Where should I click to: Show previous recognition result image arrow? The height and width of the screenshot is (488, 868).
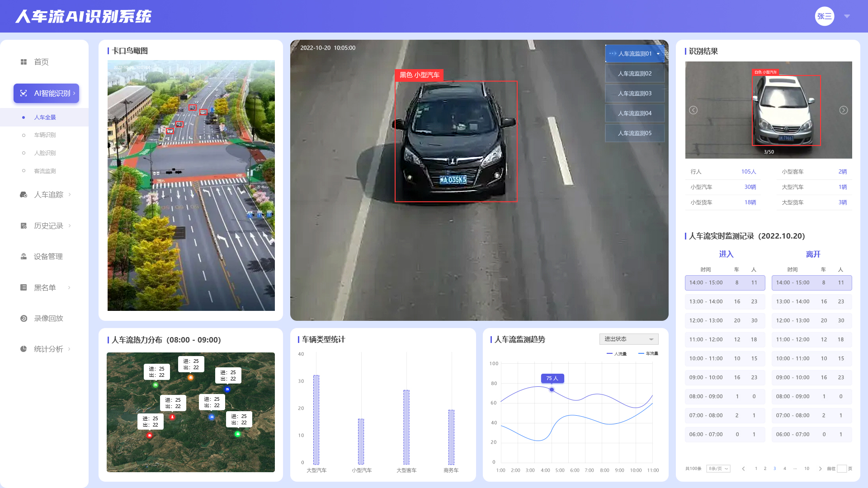[x=693, y=110]
